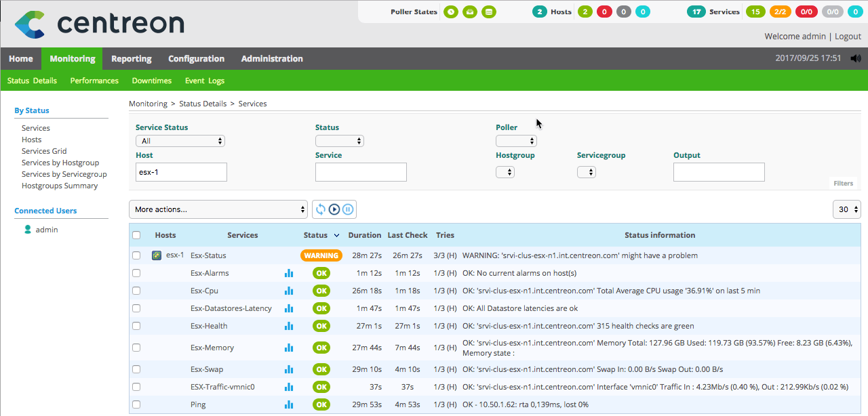868x416 pixels.
Task: Open Services by Hostgroup from the sidebar
Action: (60, 163)
